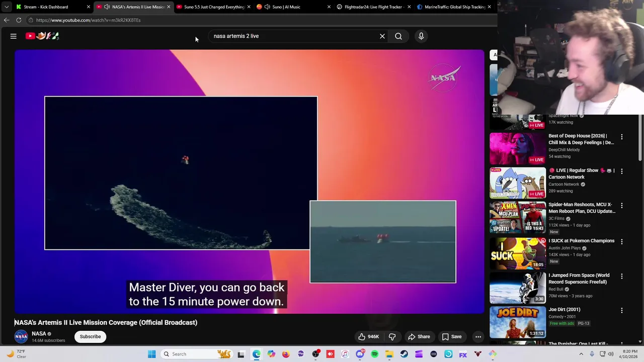Open Steam from the taskbar
Viewport: 644px width, 362px height.
click(404, 354)
